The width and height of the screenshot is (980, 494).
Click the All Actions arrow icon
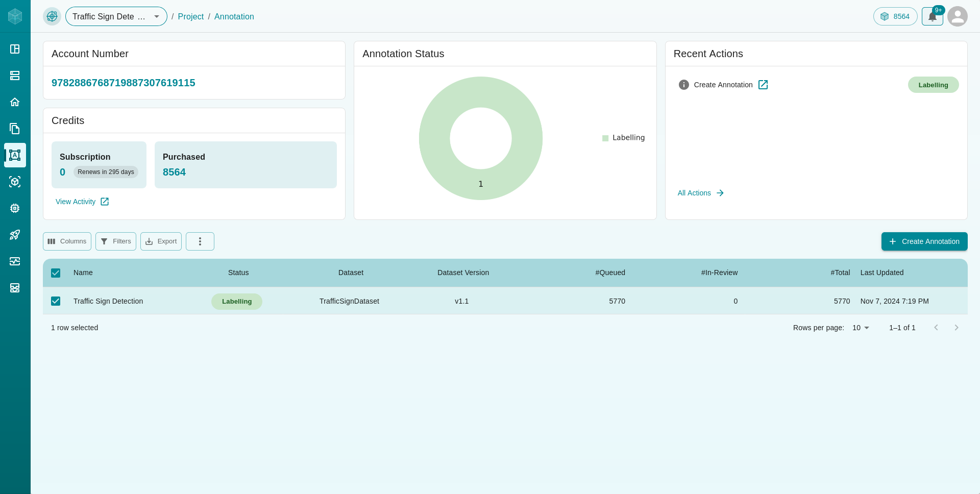(x=720, y=193)
